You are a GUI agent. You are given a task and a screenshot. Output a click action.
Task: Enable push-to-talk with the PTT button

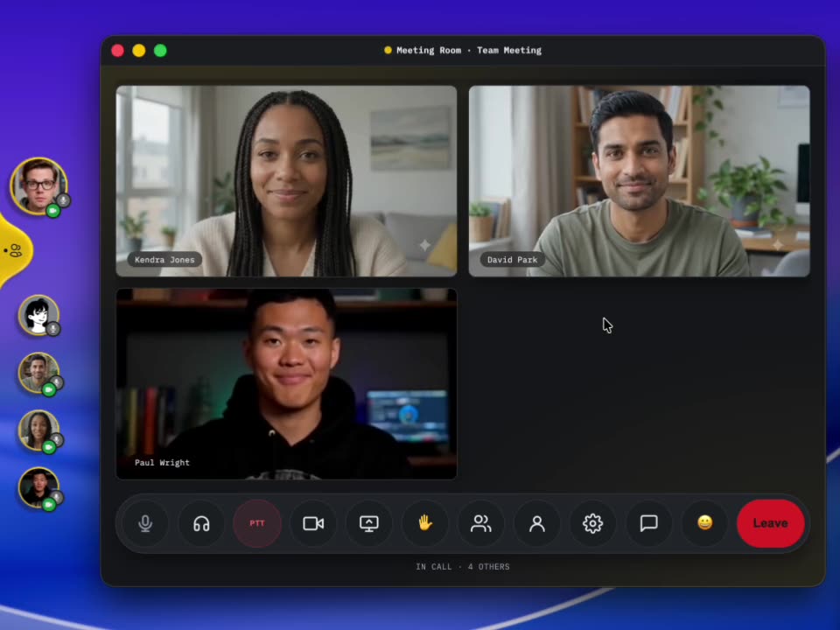click(x=257, y=523)
